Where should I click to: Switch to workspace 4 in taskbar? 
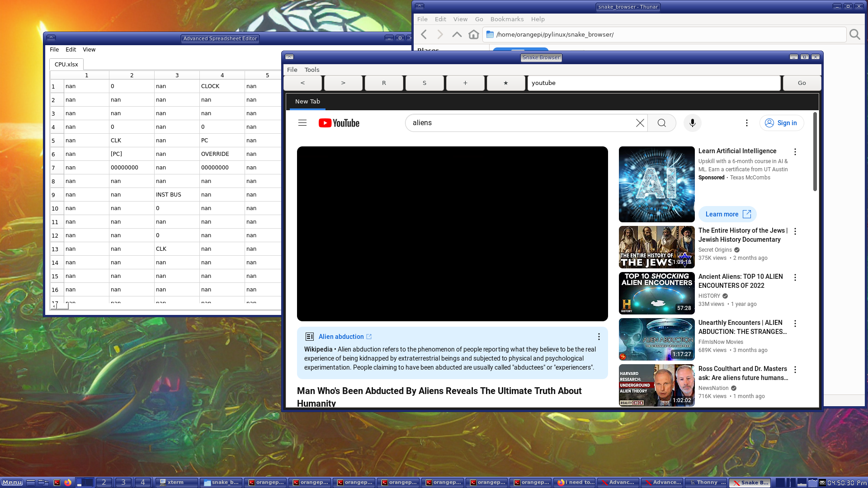tap(143, 483)
